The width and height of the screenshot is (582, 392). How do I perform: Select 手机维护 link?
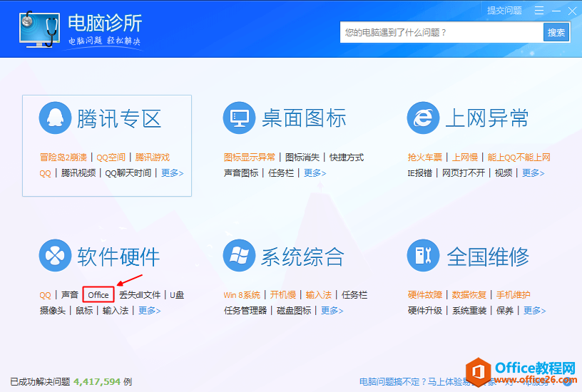pyautogui.click(x=514, y=295)
